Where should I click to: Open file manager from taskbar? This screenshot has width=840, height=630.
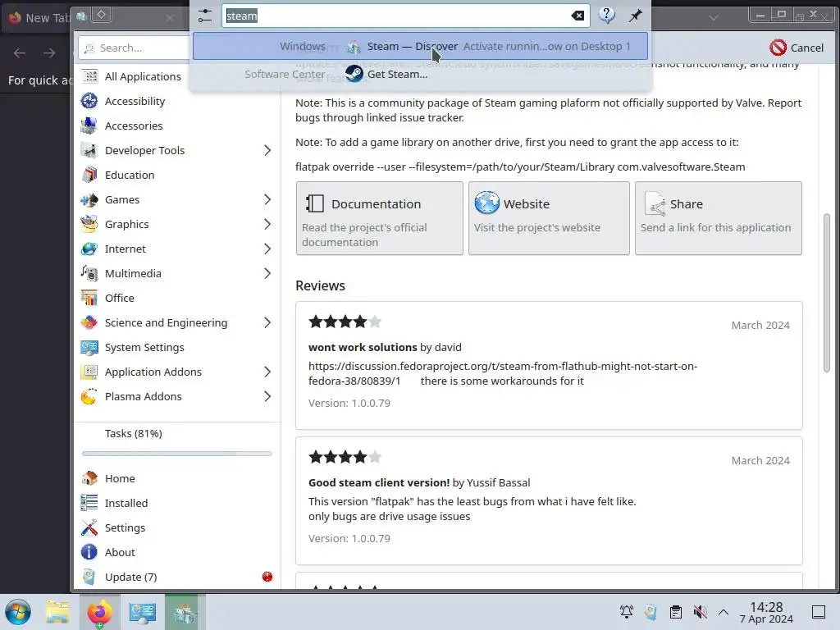pos(57,612)
